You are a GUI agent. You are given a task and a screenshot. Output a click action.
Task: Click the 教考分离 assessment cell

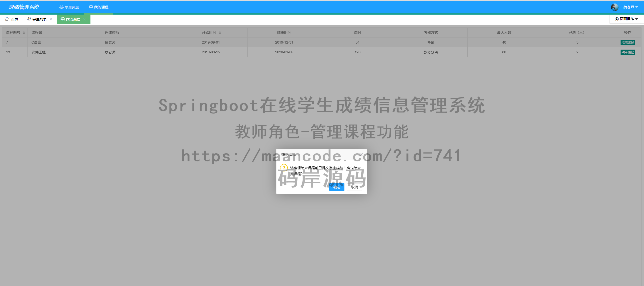(431, 52)
